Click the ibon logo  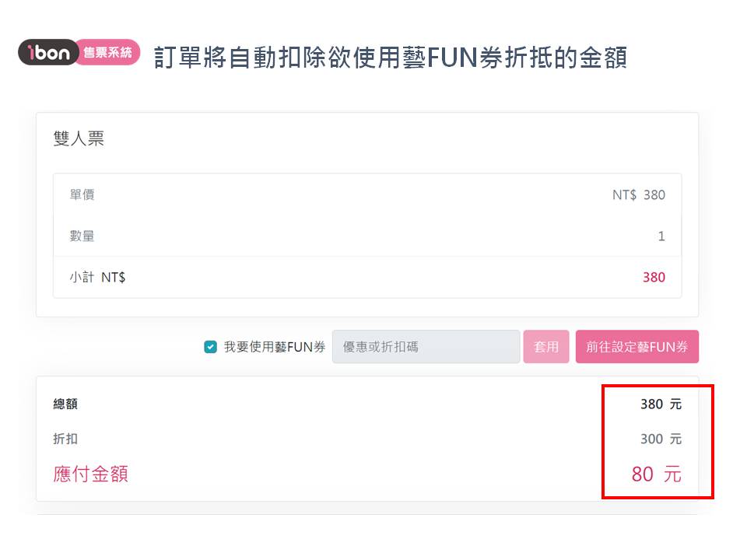(x=48, y=52)
